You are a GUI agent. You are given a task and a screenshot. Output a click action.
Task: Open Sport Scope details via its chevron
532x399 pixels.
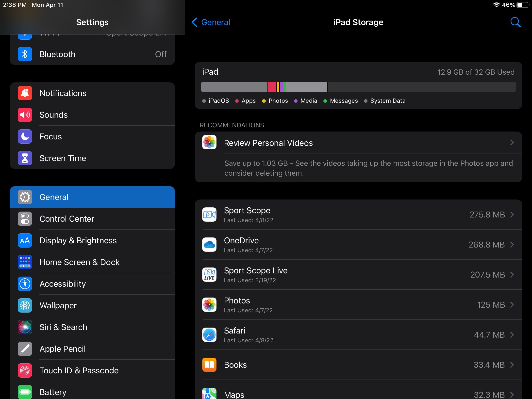coord(512,215)
